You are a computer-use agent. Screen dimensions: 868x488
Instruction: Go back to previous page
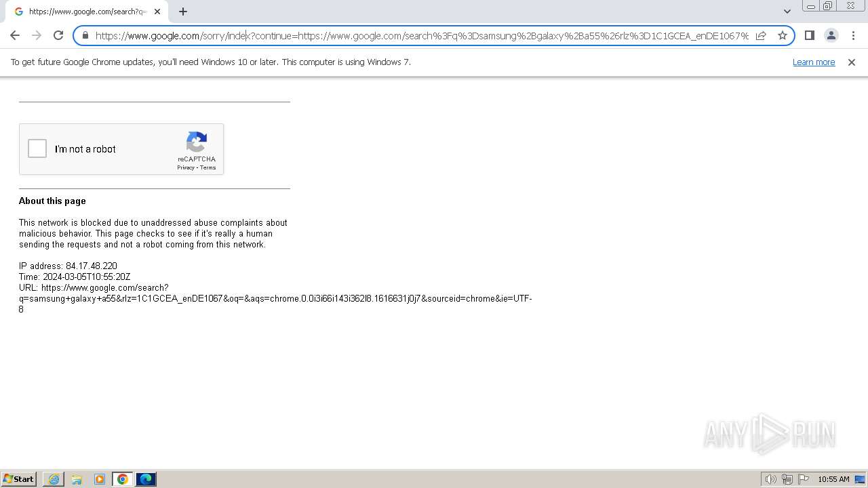click(x=15, y=35)
